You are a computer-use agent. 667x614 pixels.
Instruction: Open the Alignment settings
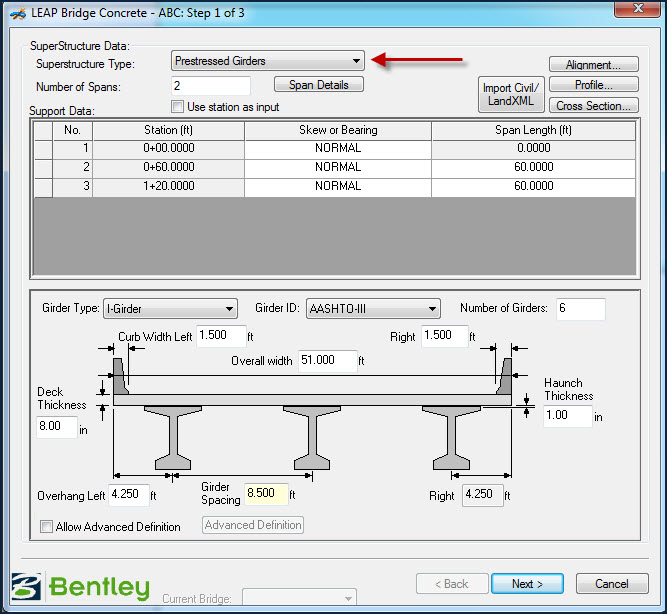594,65
